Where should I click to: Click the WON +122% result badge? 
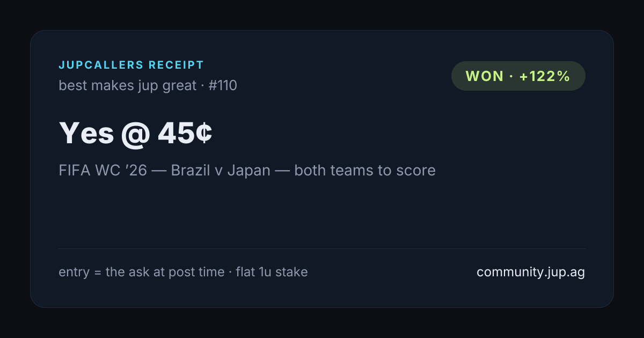[518, 76]
